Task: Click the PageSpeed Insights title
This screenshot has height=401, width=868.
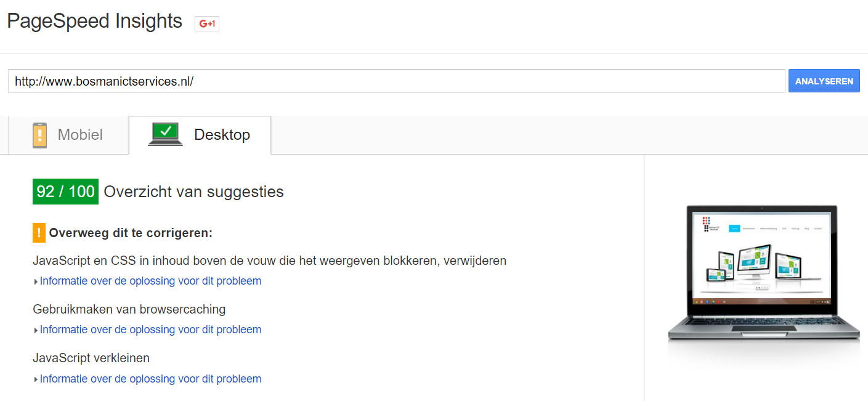Action: click(x=94, y=21)
